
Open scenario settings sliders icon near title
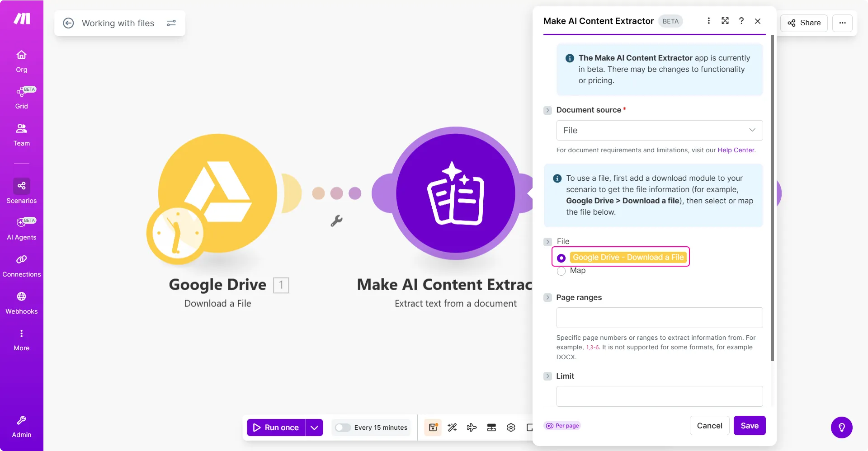pyautogui.click(x=171, y=23)
